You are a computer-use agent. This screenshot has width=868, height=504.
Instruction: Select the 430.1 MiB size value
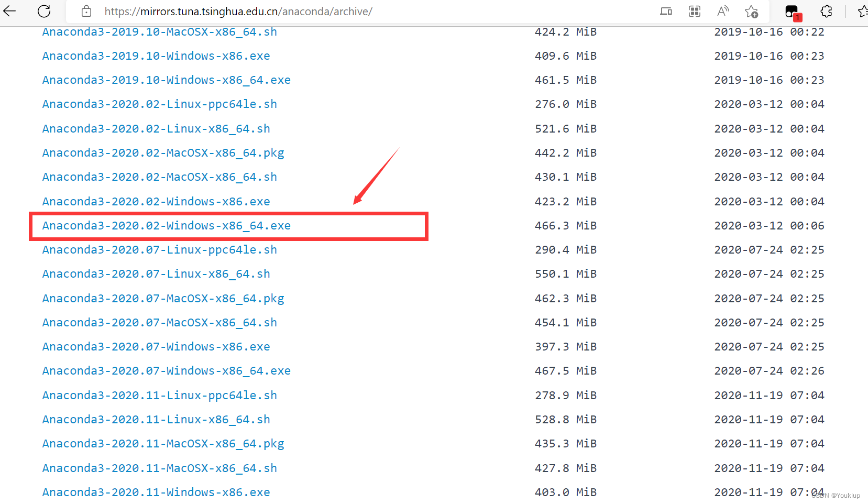click(x=566, y=177)
